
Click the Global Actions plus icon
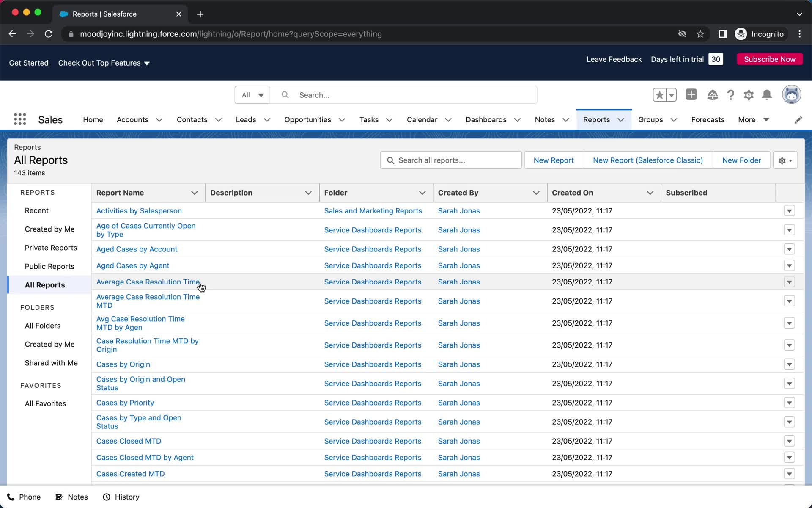pyautogui.click(x=691, y=94)
